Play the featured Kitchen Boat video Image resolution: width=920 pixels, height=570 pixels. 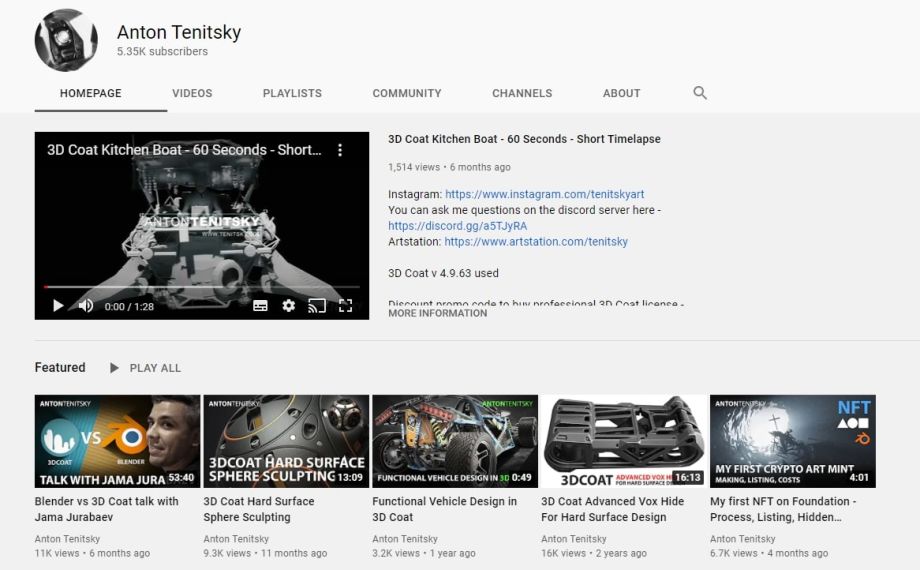click(58, 305)
